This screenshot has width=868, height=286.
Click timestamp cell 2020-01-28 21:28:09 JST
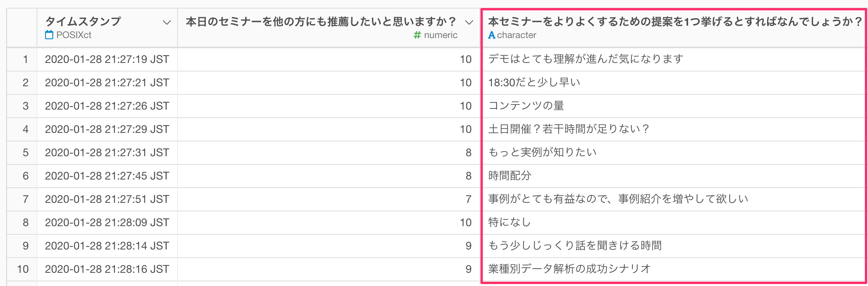click(x=107, y=222)
